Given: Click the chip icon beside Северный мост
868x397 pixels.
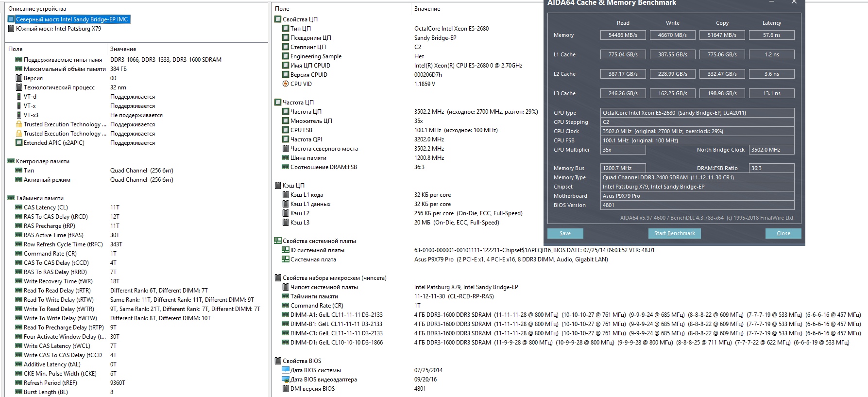Looking at the screenshot, I should click(x=11, y=19).
